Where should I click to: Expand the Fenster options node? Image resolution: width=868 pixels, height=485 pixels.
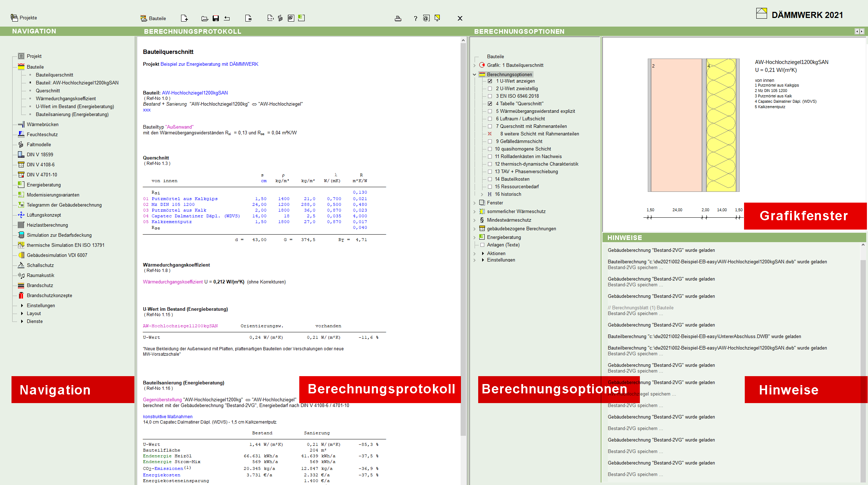[x=475, y=203]
